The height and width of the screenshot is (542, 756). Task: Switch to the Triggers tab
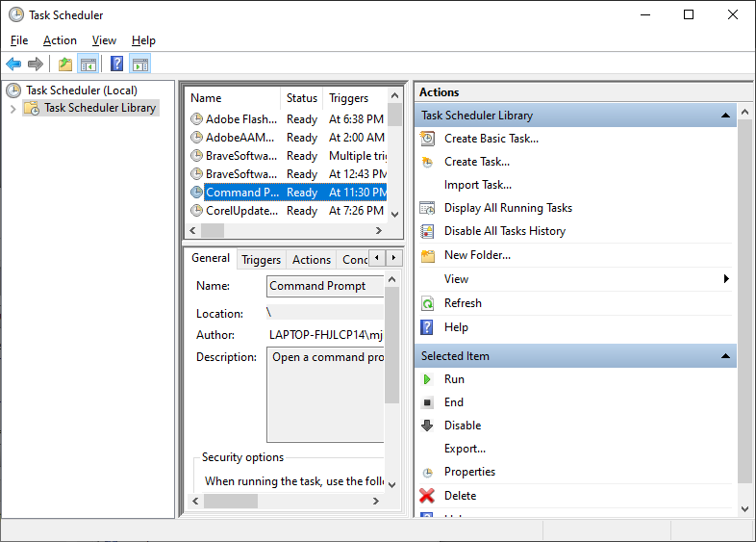261,260
